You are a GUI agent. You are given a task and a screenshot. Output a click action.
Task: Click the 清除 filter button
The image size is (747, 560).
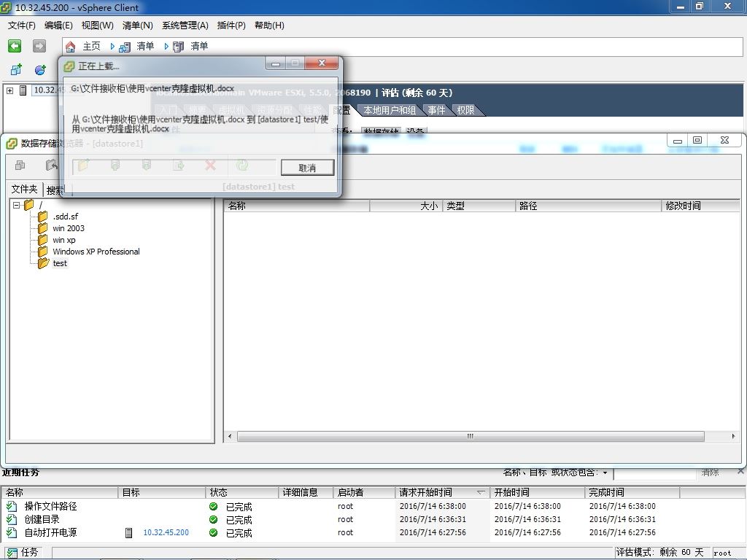[710, 472]
